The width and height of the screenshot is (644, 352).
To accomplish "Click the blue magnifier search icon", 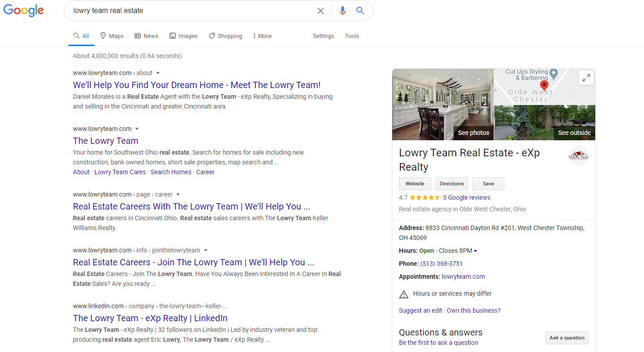I will pyautogui.click(x=360, y=11).
